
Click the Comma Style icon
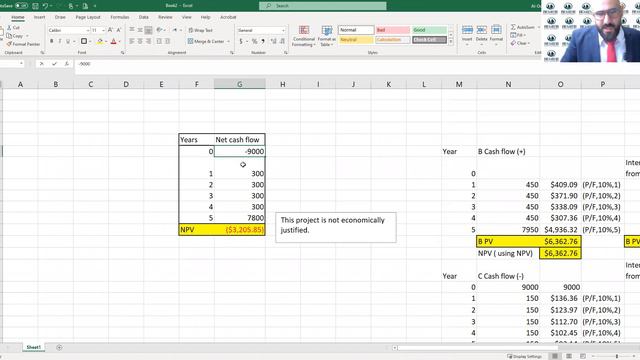click(263, 41)
